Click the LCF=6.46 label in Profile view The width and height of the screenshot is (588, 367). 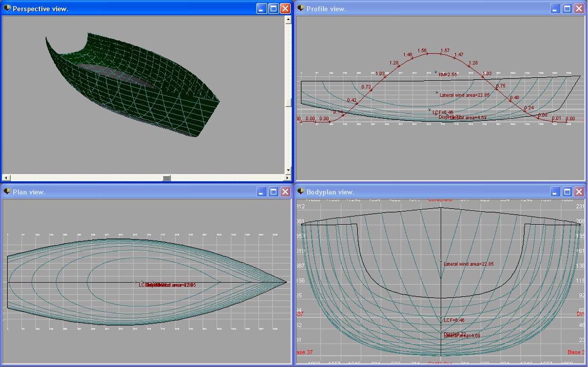tap(443, 112)
